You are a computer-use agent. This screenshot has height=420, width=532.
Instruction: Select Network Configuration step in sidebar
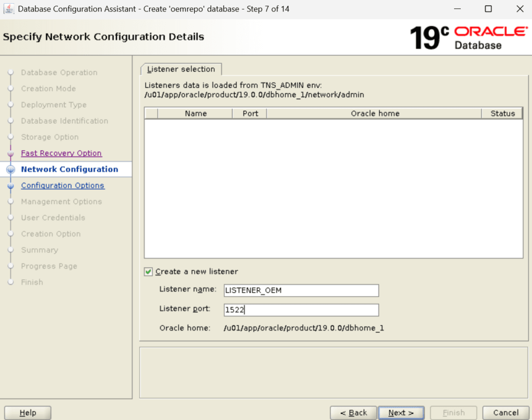pyautogui.click(x=70, y=169)
